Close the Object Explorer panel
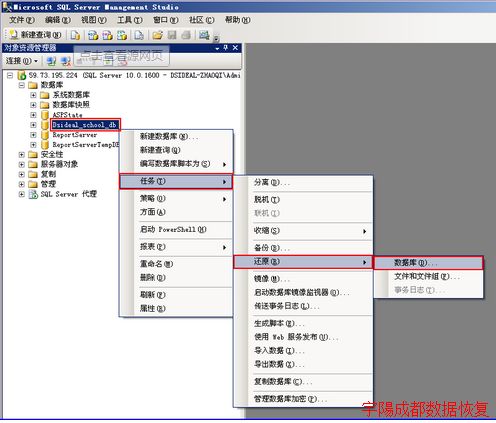The image size is (496, 423). 235,48
